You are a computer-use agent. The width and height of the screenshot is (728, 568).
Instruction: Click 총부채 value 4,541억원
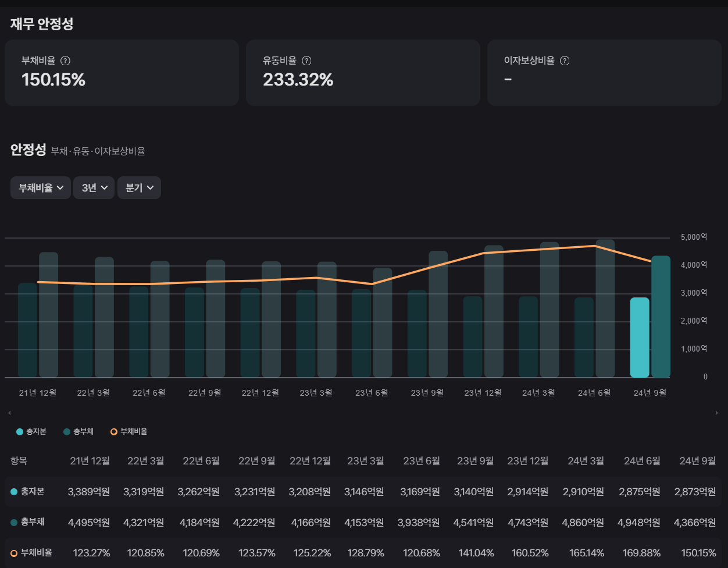(x=474, y=523)
